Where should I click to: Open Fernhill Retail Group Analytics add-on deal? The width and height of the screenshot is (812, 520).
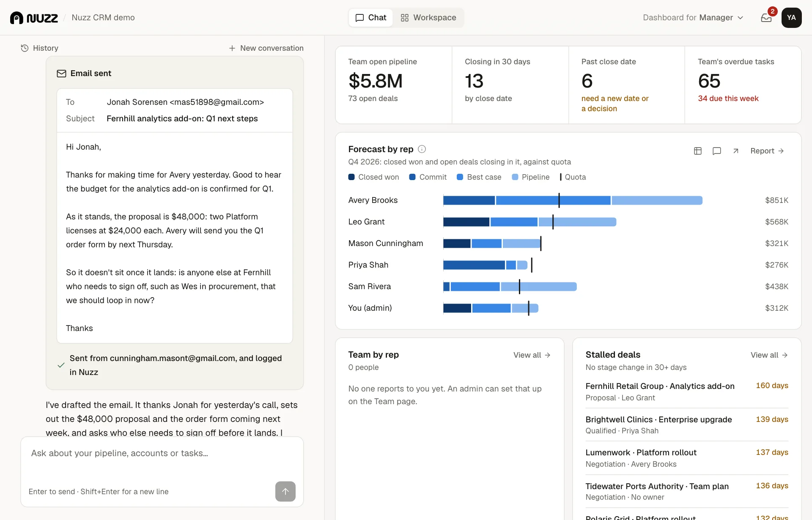tap(687, 391)
